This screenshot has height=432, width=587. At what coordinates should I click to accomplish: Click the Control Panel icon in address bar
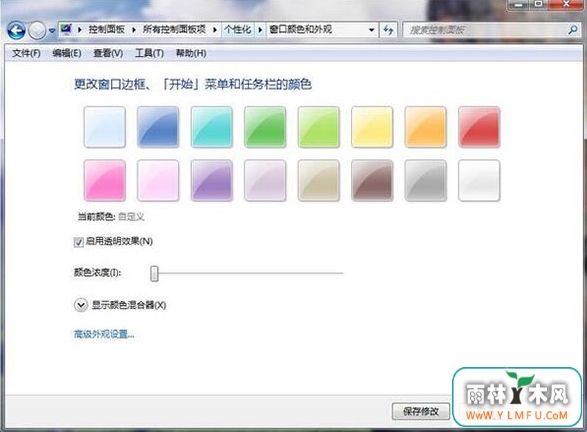pyautogui.click(x=66, y=29)
